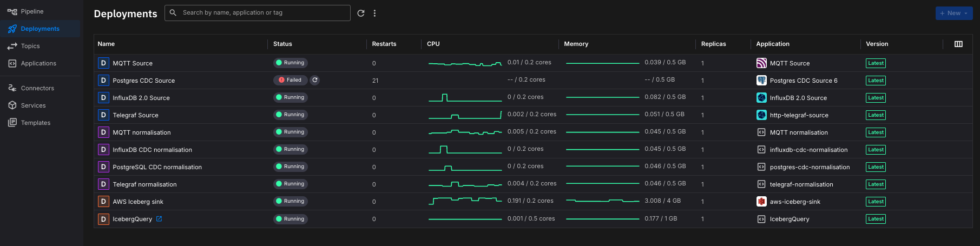
Task: Click the Deployments page heading
Action: (126, 14)
